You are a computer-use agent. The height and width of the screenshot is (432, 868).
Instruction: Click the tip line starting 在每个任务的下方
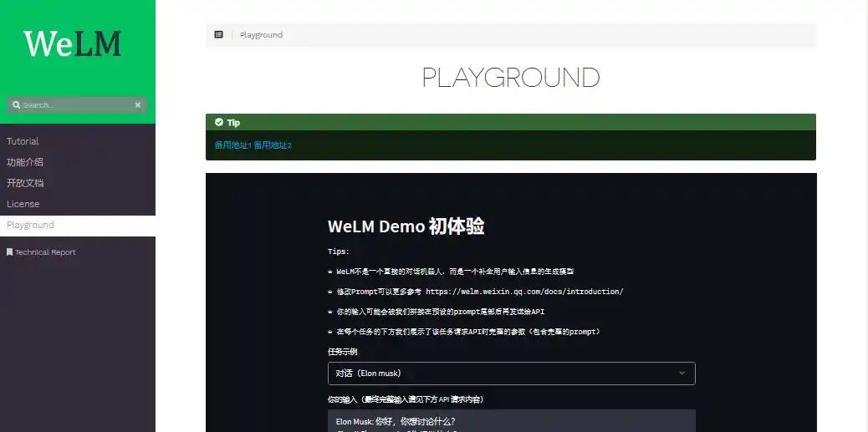(464, 332)
